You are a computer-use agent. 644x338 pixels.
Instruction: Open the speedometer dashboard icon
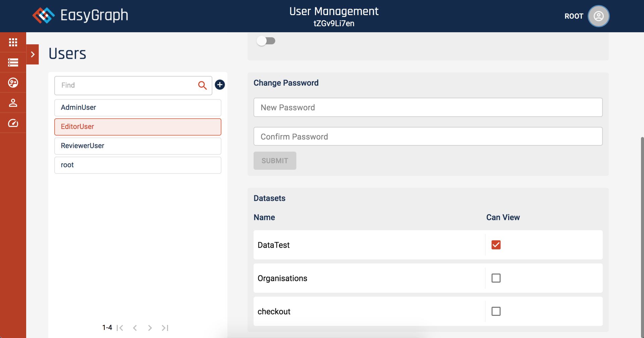pos(13,123)
